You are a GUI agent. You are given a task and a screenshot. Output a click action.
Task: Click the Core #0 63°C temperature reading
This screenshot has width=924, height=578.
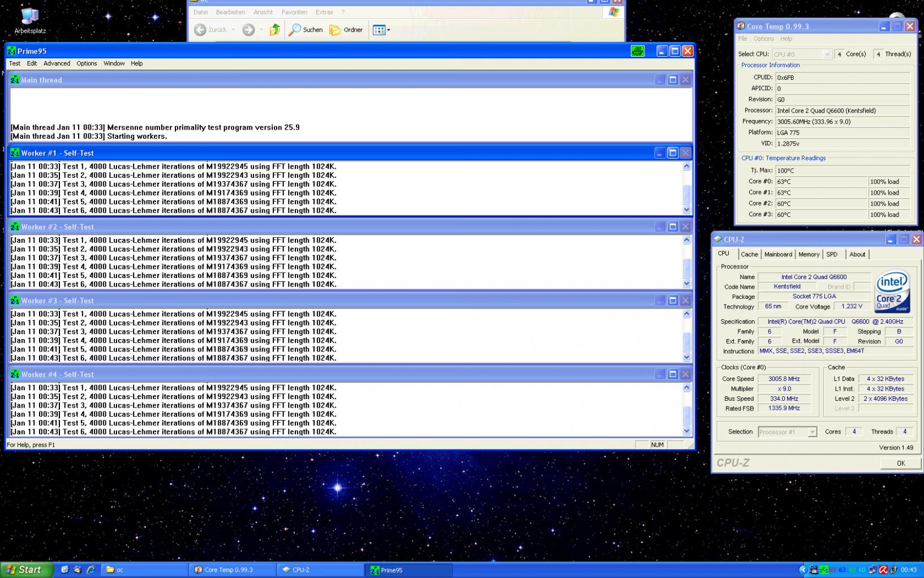822,182
